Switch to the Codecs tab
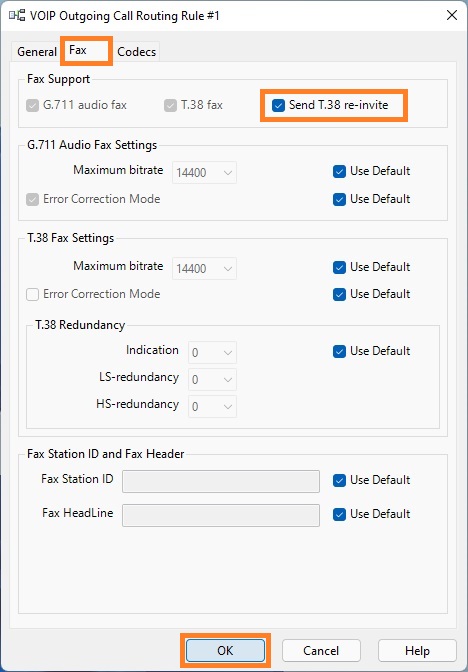The height and width of the screenshot is (672, 468). pyautogui.click(x=137, y=52)
